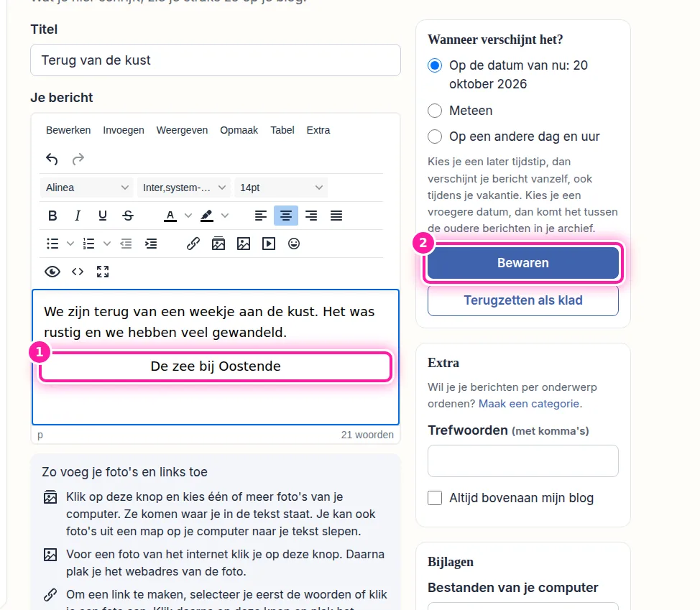Select 'Op een andere dag en uur'
This screenshot has height=610, width=700.
[435, 137]
